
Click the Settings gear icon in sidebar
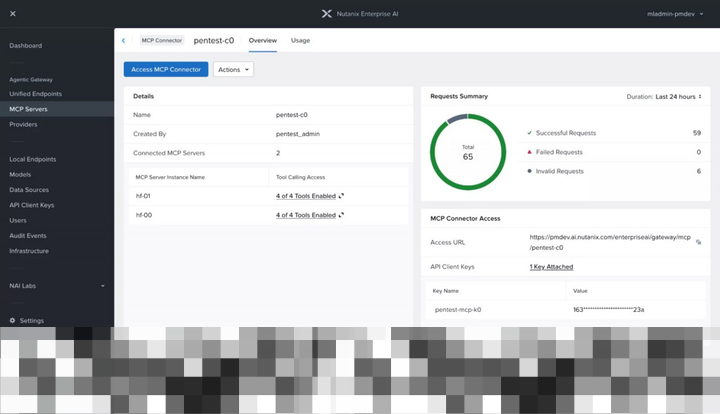[x=12, y=320]
